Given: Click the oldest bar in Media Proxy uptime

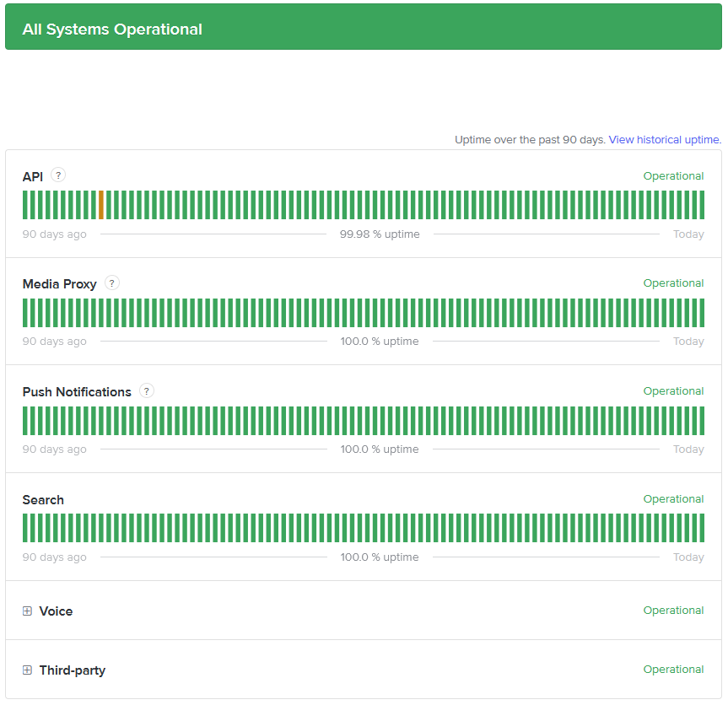Looking at the screenshot, I should tap(25, 313).
